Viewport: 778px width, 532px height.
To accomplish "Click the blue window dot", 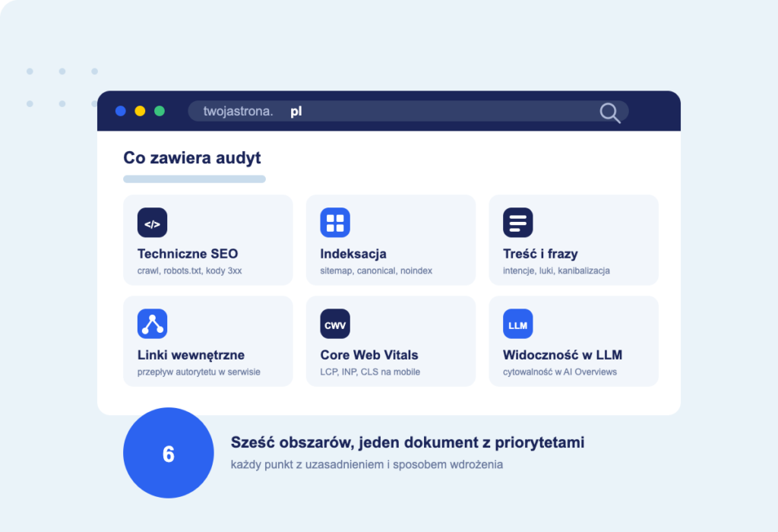I will pos(121,111).
